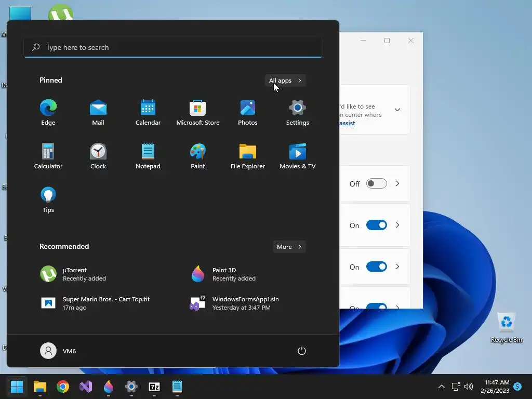Click the Windows Start button in taskbar
Screen dimensions: 532x399
17,387
